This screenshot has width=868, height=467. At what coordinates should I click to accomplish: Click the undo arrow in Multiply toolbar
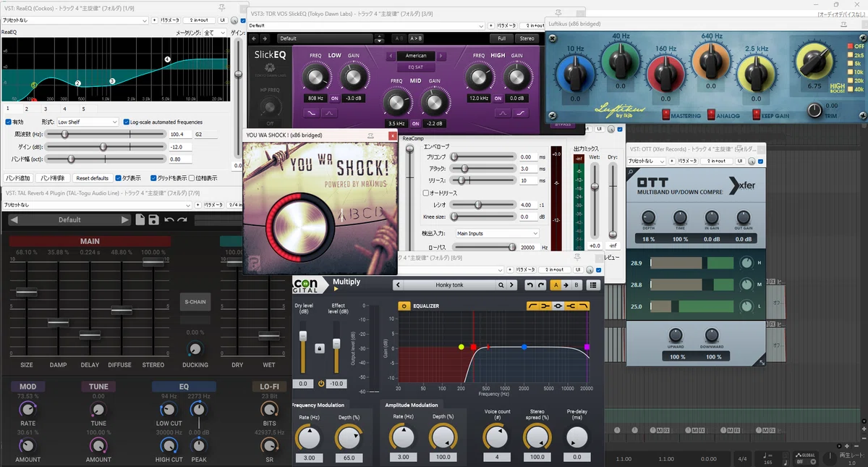[531, 285]
